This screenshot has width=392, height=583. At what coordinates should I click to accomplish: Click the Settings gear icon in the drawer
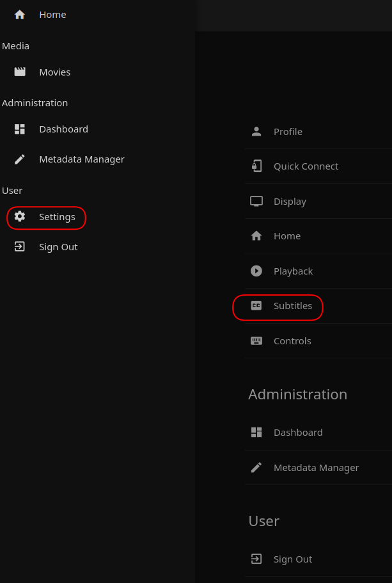pyautogui.click(x=20, y=217)
